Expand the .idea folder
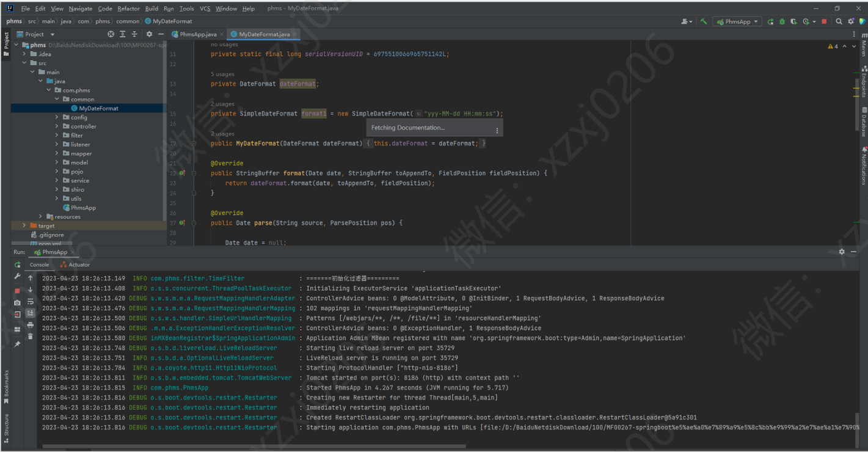 pyautogui.click(x=24, y=54)
